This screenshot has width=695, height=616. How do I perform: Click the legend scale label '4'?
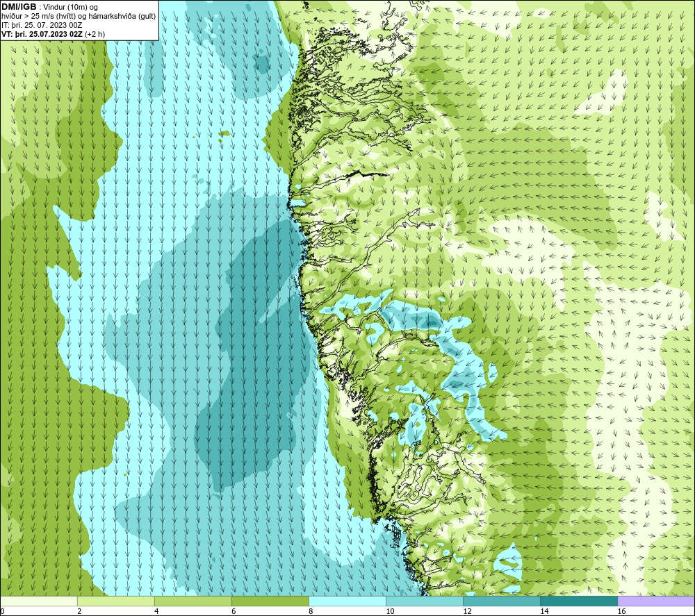pyautogui.click(x=156, y=611)
